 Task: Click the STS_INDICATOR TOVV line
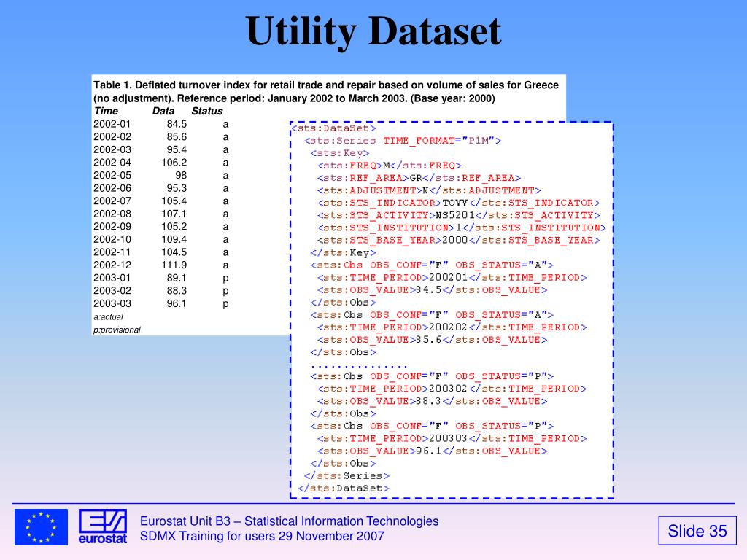point(459,203)
